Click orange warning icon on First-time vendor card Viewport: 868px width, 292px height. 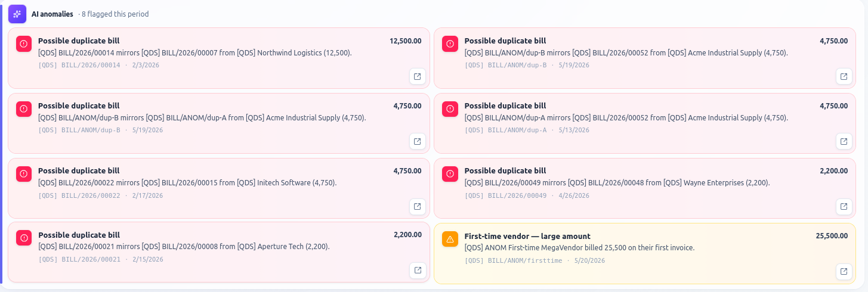[450, 239]
